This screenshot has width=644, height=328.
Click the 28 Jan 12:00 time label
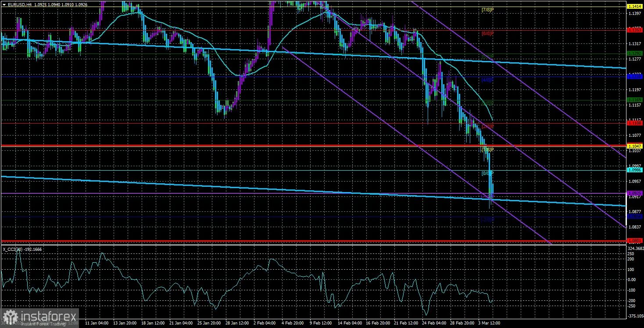click(x=237, y=323)
